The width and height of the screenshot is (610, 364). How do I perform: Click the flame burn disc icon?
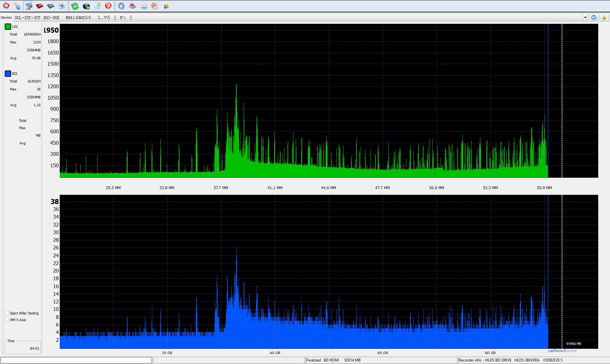point(154,6)
